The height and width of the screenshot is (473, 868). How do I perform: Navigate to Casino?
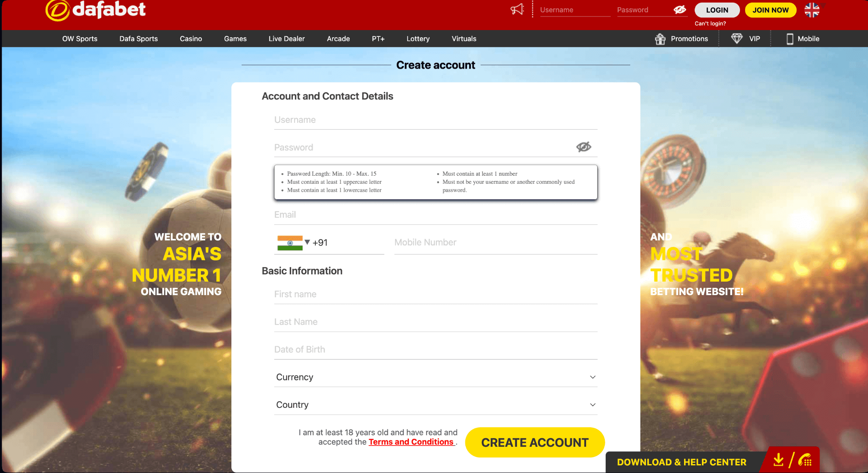click(191, 39)
